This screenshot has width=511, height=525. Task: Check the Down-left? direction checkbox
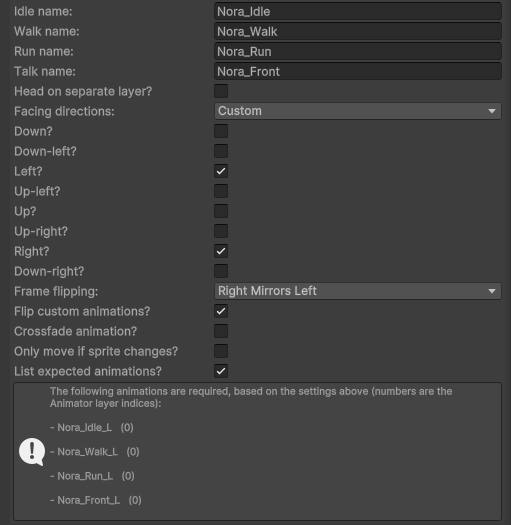click(221, 151)
